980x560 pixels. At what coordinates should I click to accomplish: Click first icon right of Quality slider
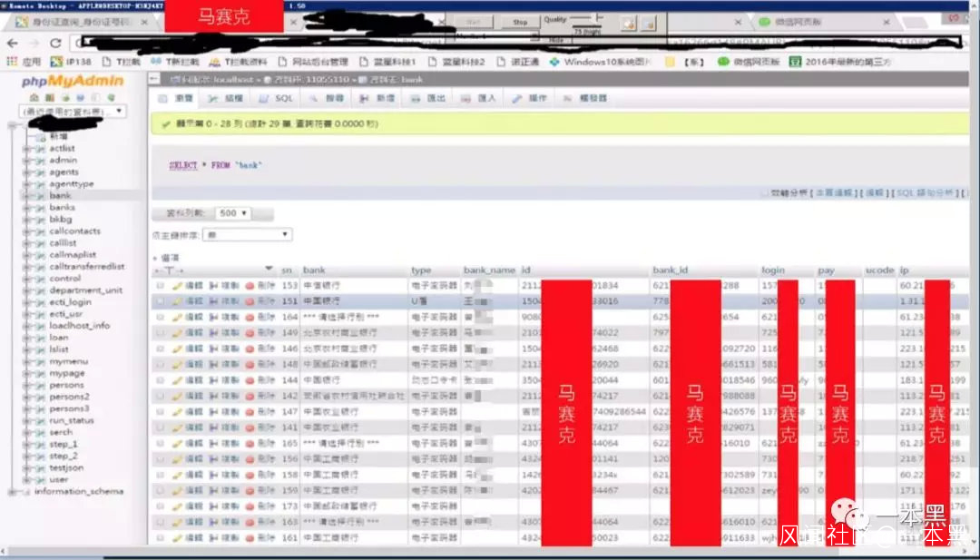point(628,24)
